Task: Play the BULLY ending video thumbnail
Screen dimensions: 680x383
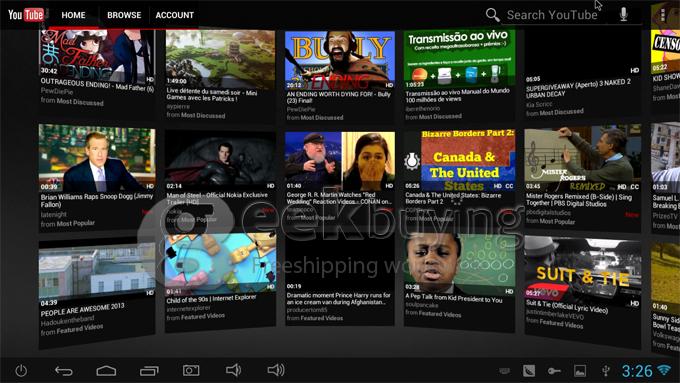Action: pos(340,59)
